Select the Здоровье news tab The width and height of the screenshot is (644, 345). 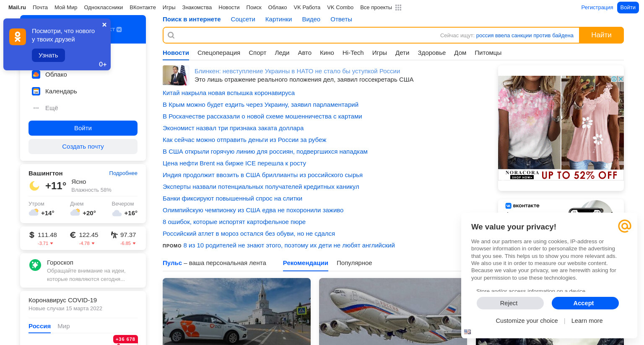coord(431,53)
